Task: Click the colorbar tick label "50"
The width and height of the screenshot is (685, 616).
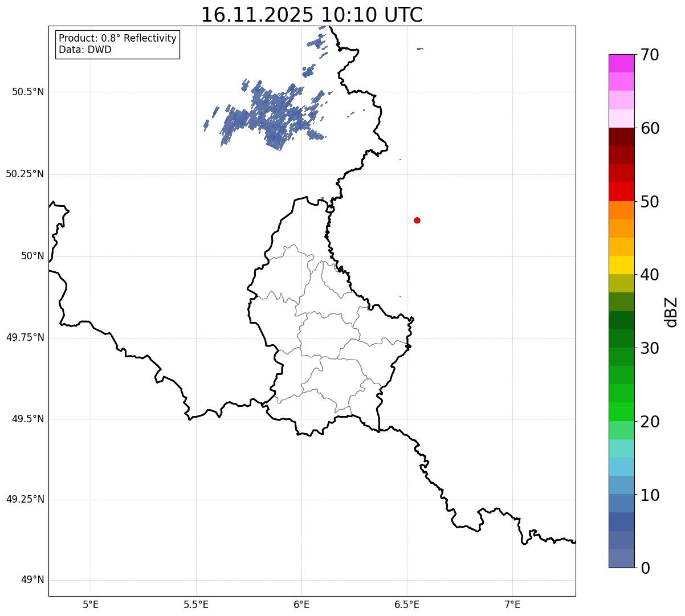Action: point(650,202)
